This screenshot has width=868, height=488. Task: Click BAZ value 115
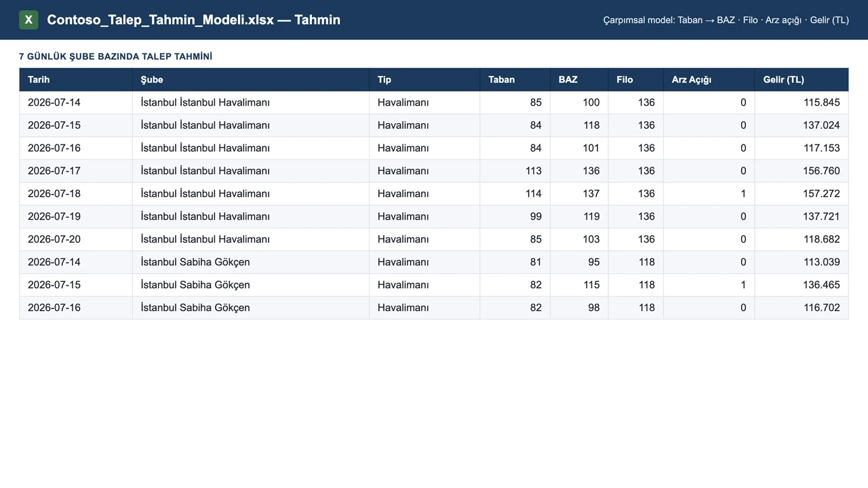click(591, 285)
